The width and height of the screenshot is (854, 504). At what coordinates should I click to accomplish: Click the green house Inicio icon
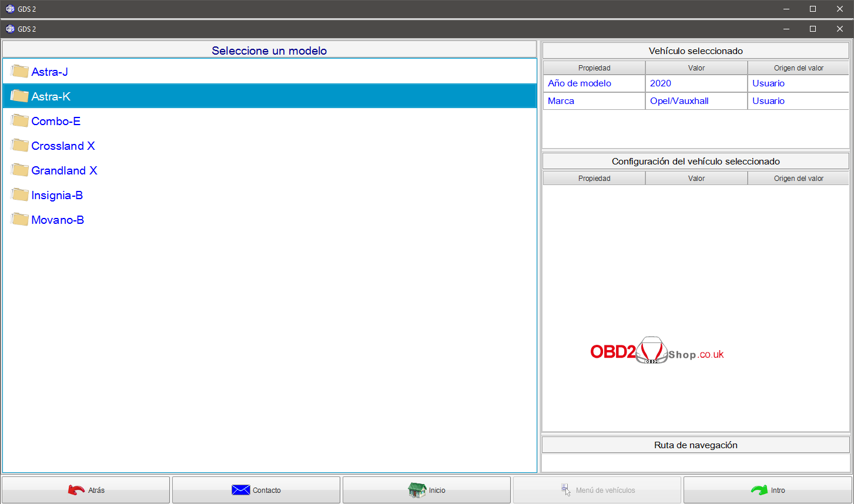coord(417,490)
